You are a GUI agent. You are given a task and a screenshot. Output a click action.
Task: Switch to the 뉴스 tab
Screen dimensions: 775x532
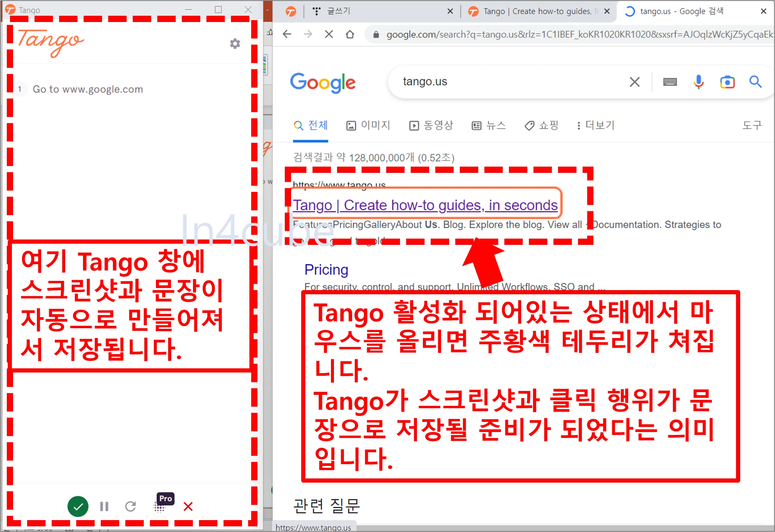(x=489, y=125)
